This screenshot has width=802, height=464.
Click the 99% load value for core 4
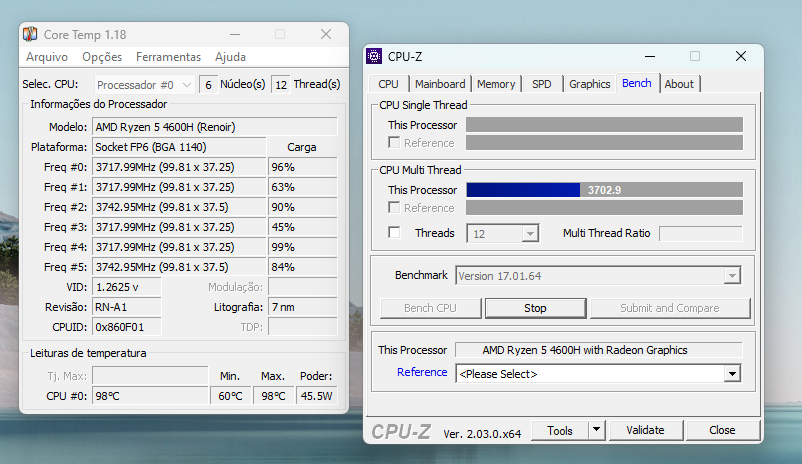tap(302, 247)
